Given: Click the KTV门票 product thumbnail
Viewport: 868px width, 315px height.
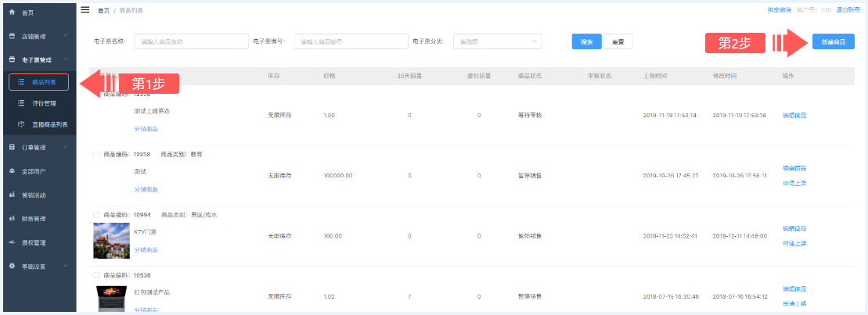Looking at the screenshot, I should 111,240.
